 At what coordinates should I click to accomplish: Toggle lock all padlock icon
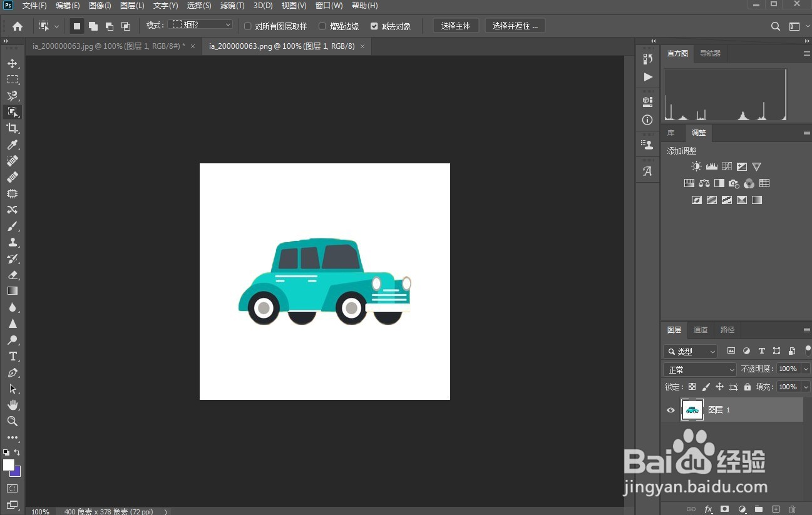748,387
